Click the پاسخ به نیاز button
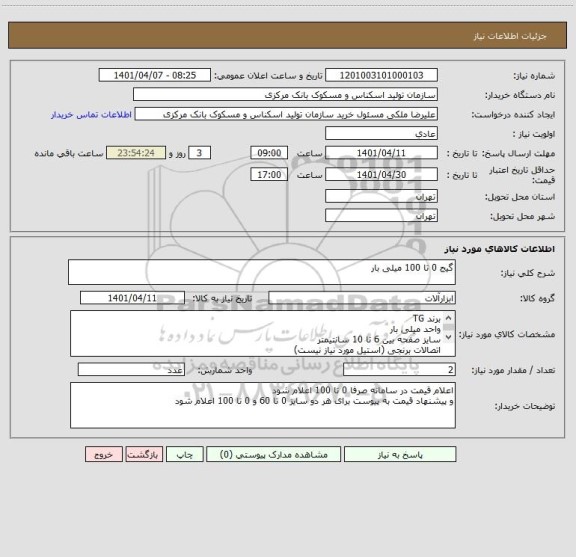This screenshot has width=576, height=557. point(400,454)
